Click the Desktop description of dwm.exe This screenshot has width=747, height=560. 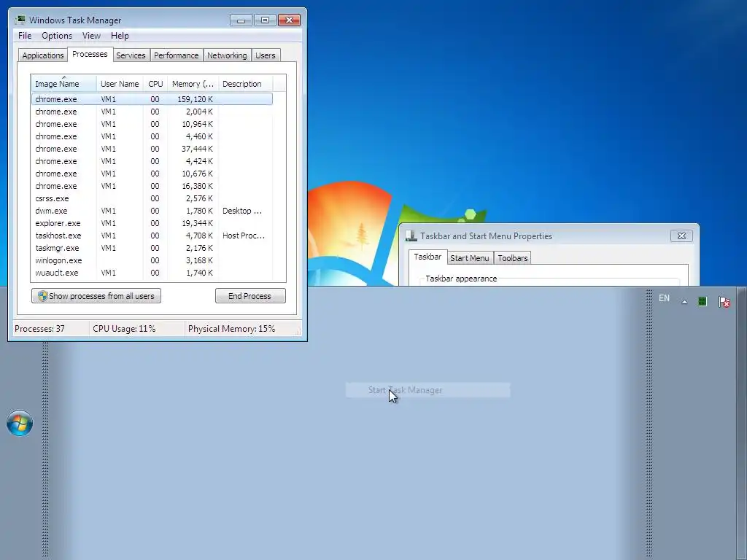click(x=242, y=211)
